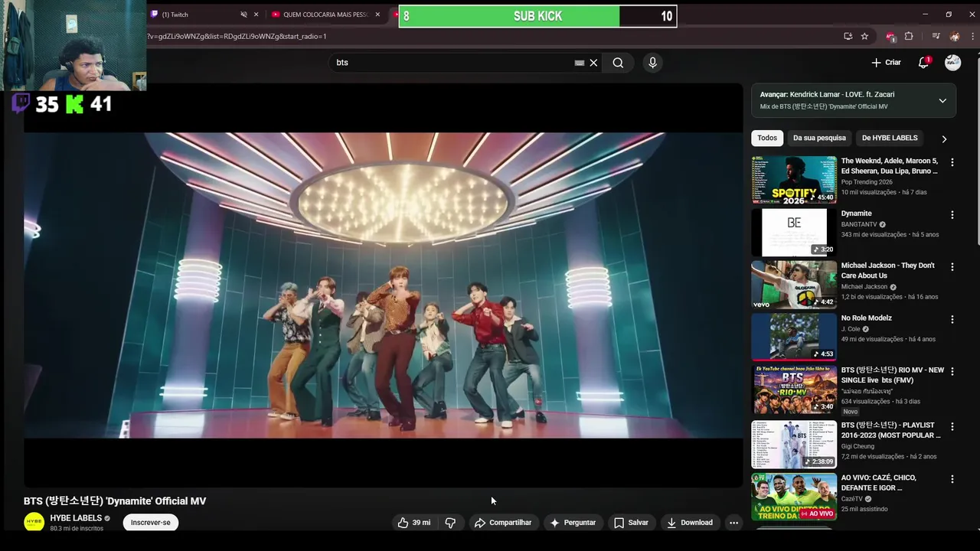980x551 pixels.
Task: Open options for The Weeknd, Adele mix video
Action: [952, 162]
